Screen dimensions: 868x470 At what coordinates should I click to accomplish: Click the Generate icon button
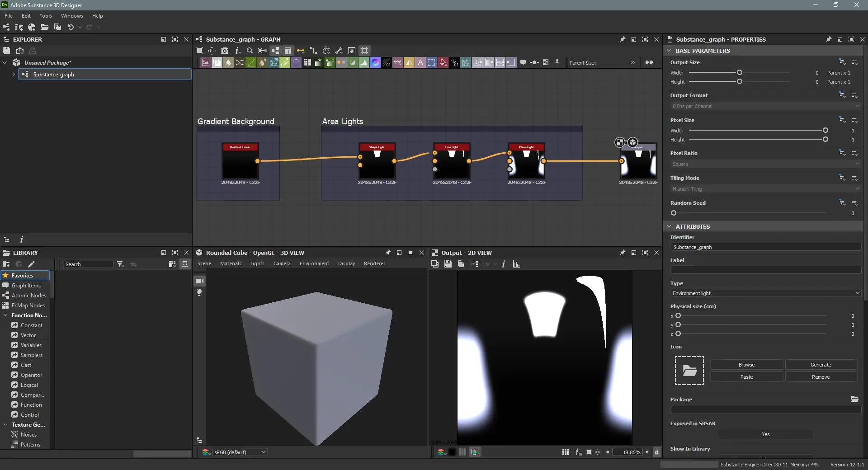(821, 365)
